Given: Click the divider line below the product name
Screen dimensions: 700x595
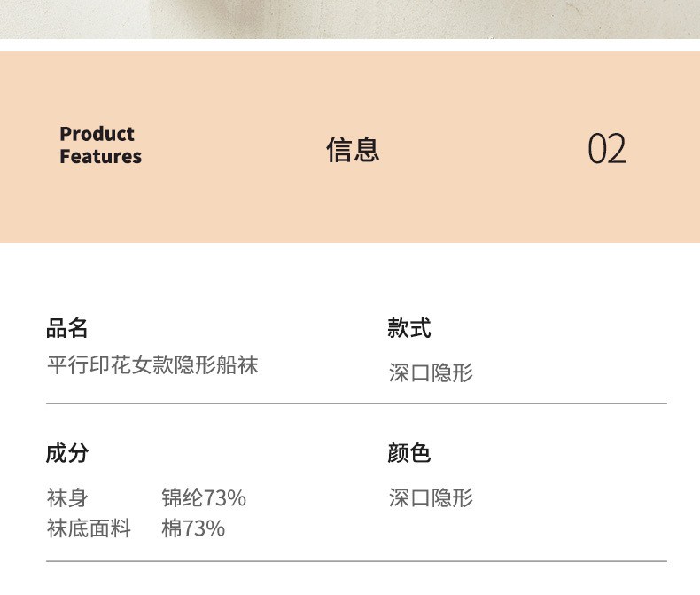Looking at the screenshot, I should tap(356, 403).
